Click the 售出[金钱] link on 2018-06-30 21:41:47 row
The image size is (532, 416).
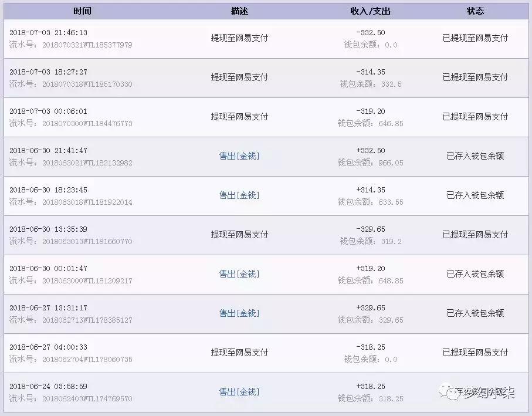(x=239, y=155)
